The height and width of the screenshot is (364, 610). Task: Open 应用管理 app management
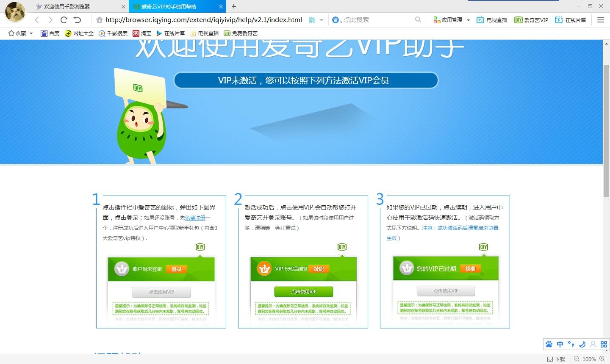pyautogui.click(x=448, y=20)
